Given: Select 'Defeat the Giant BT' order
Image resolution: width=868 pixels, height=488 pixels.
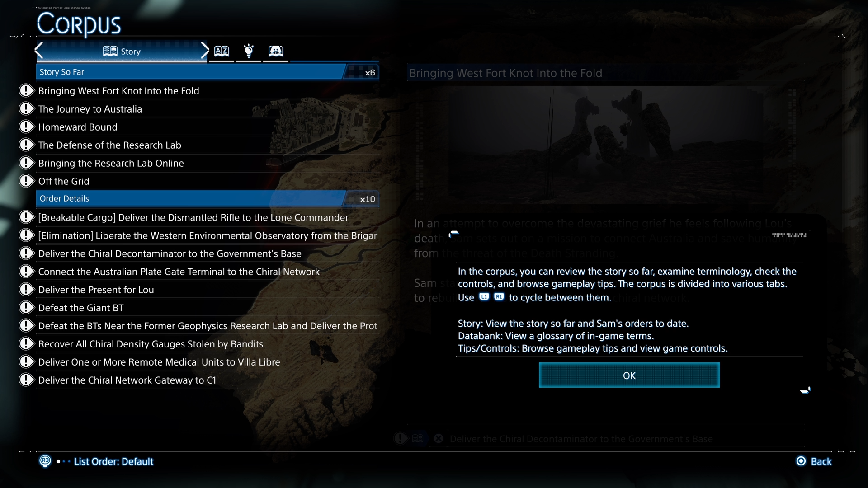Looking at the screenshot, I should pos(208,308).
